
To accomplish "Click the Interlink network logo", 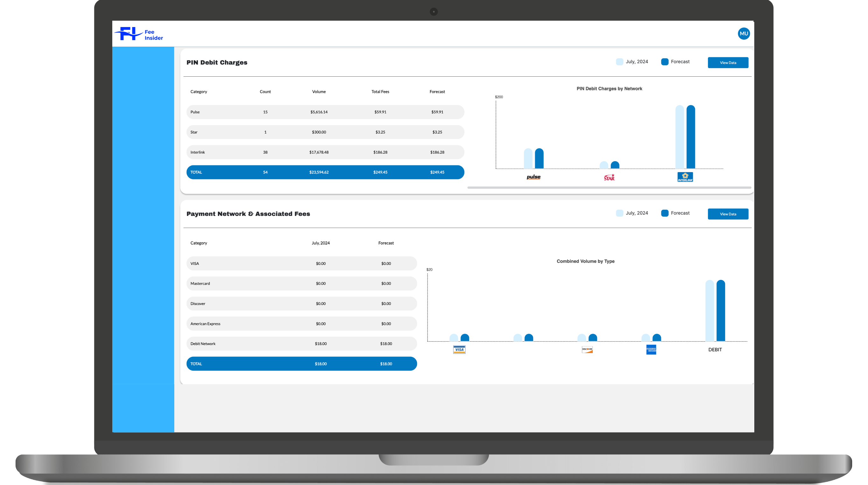I will (685, 177).
